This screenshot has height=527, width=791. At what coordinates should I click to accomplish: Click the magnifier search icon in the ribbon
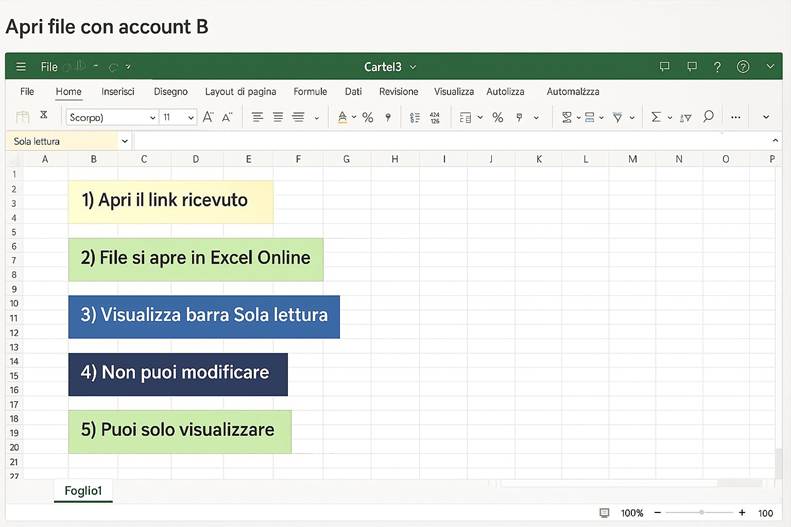click(708, 117)
